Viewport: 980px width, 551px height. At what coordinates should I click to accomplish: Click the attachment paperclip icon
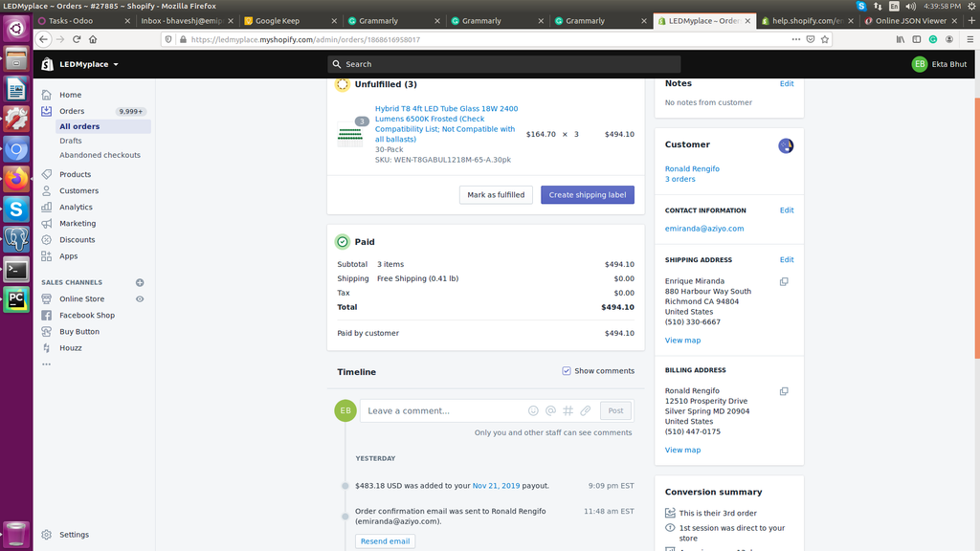pyautogui.click(x=586, y=410)
